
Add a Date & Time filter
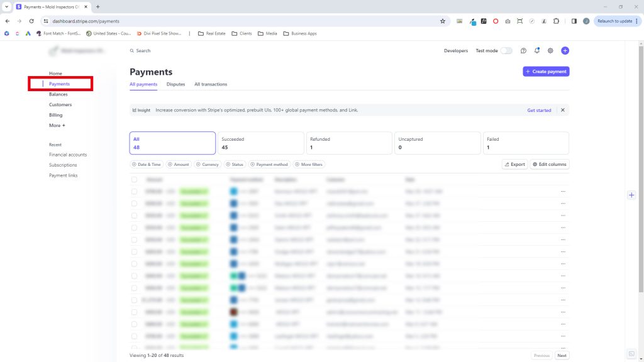pos(146,164)
